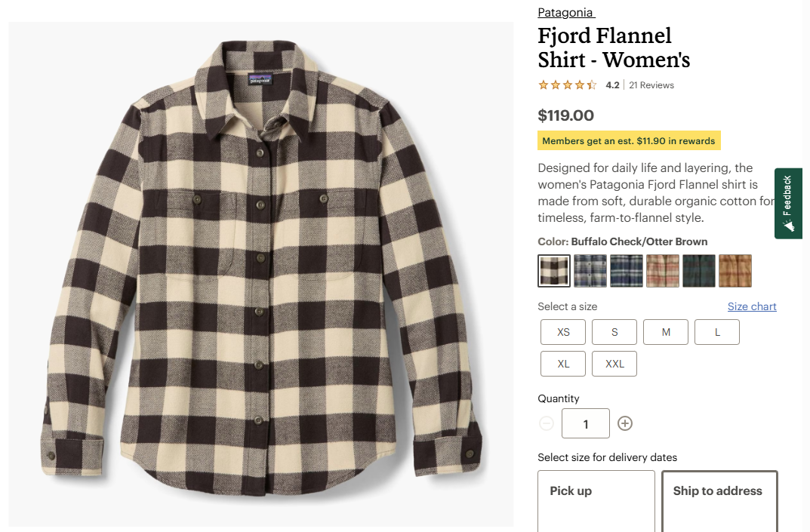The width and height of the screenshot is (810, 532).
Task: Click the minus icon to decrease quantity
Action: (547, 423)
